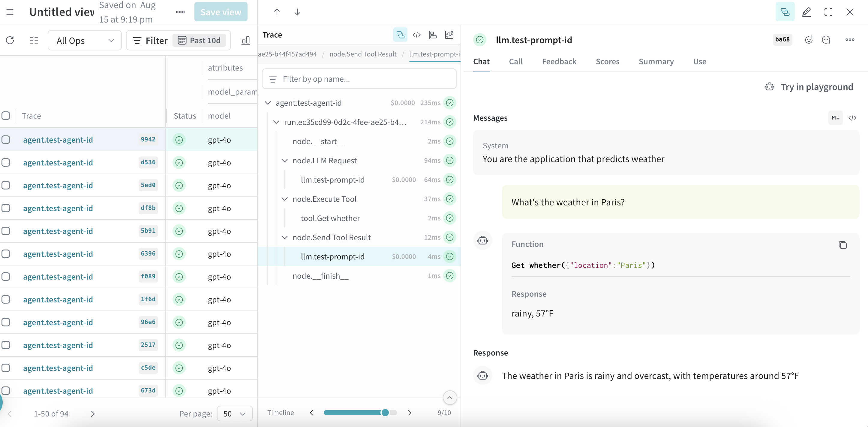The width and height of the screenshot is (868, 427).
Task: Click the ba68 call ID badge
Action: [782, 39]
